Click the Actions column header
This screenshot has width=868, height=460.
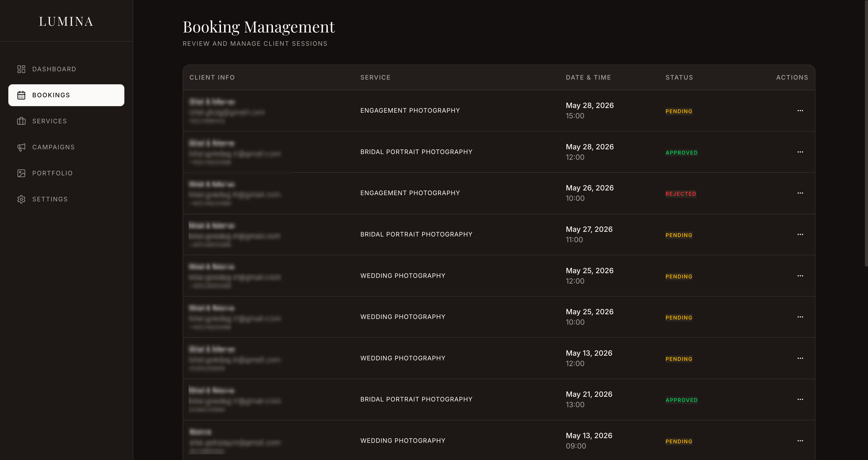click(x=792, y=78)
